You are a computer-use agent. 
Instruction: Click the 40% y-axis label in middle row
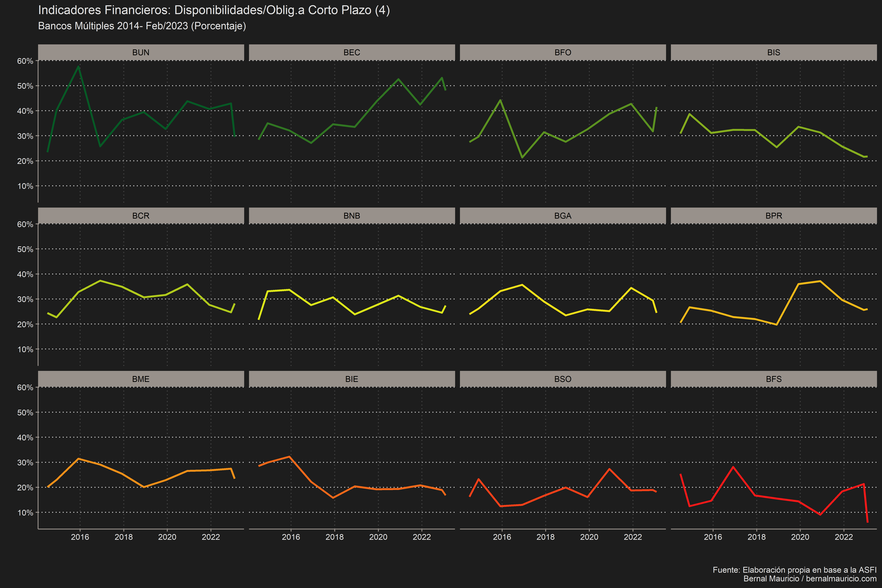tap(25, 274)
